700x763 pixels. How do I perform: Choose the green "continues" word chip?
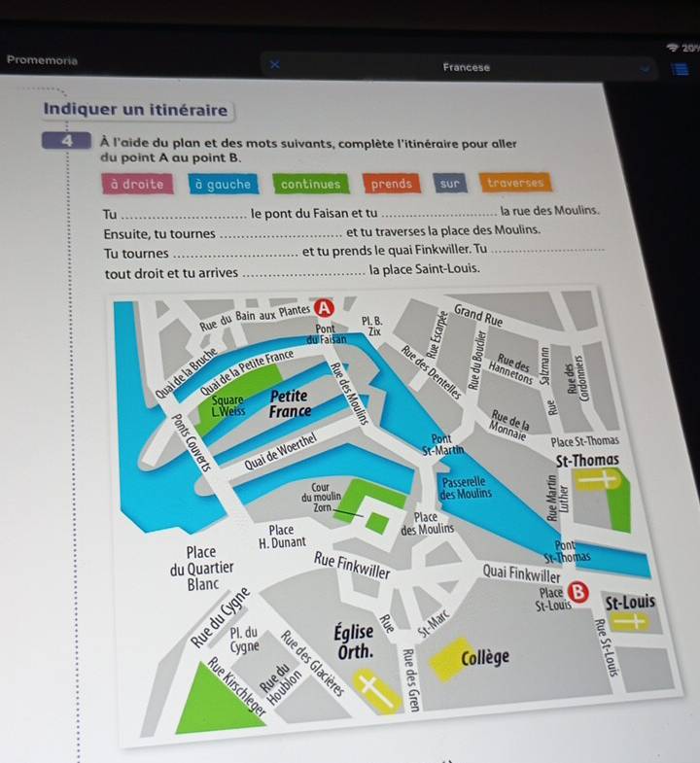(x=310, y=184)
